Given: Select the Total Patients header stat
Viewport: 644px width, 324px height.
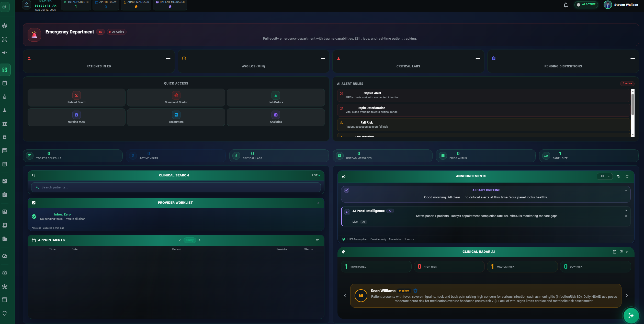Looking at the screenshot, I should point(76,5).
